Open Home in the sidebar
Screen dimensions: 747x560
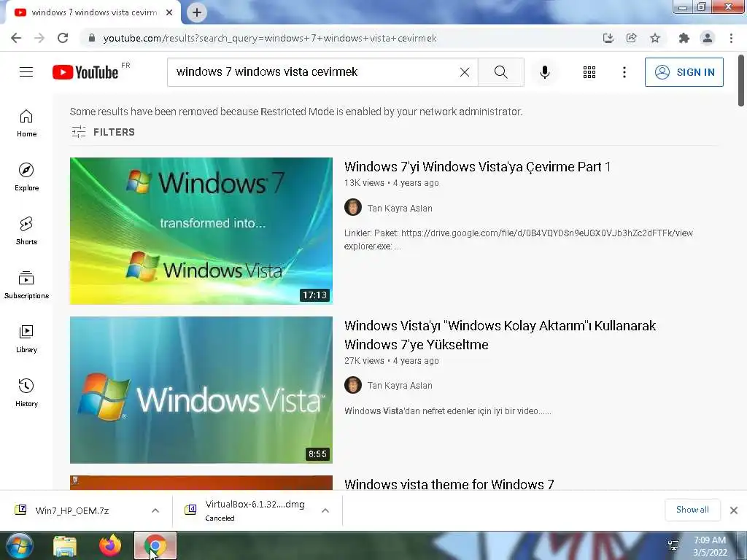pyautogui.click(x=26, y=123)
